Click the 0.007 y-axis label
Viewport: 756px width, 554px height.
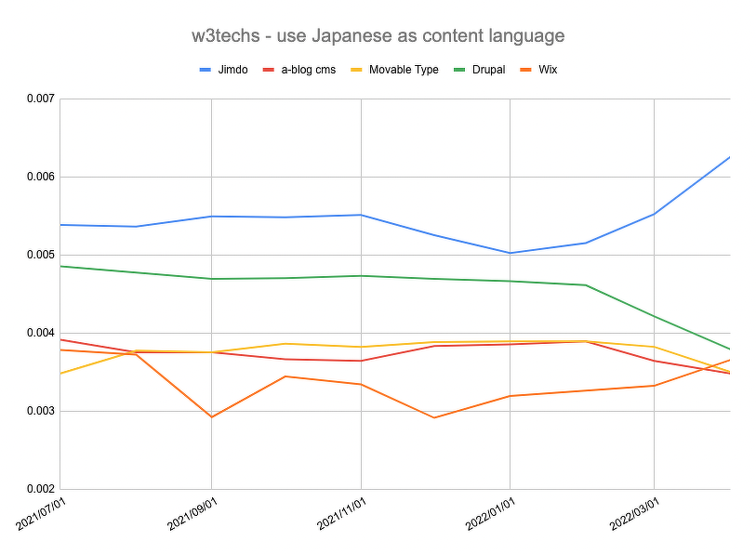click(40, 99)
